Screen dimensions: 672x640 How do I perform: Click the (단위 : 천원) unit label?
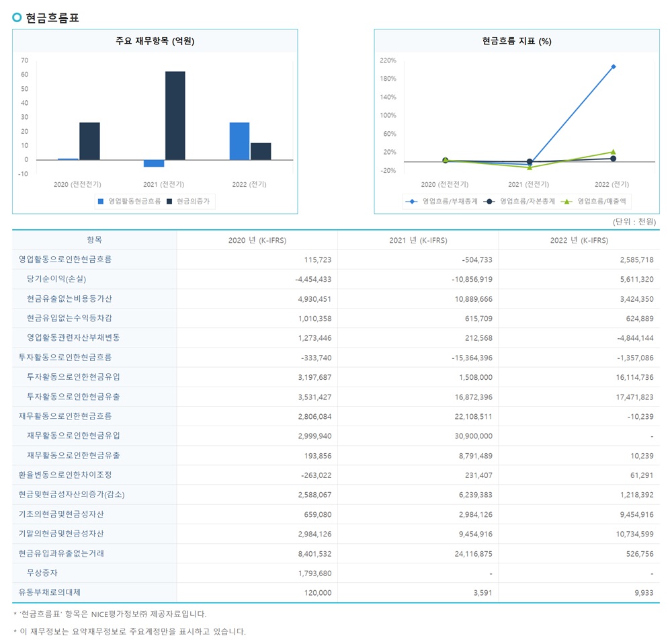click(634, 222)
